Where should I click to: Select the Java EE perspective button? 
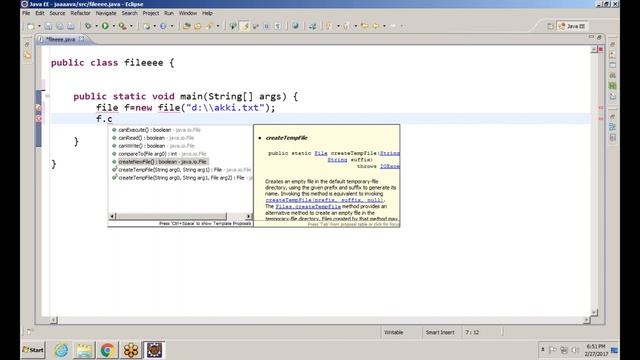(x=572, y=26)
